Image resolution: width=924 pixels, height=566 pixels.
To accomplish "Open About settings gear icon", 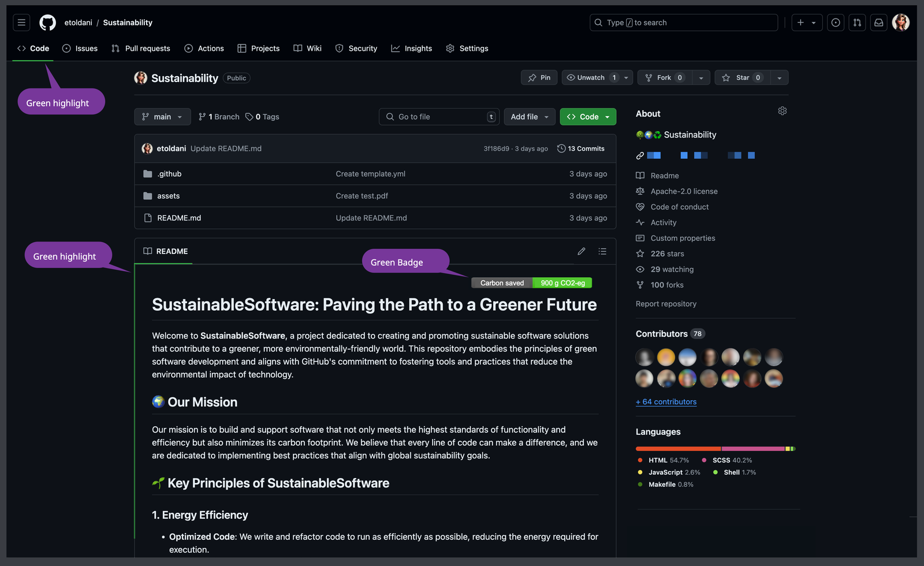I will [782, 111].
